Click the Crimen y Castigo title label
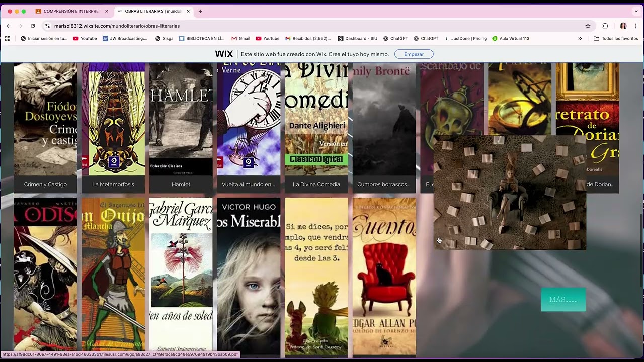 45,184
